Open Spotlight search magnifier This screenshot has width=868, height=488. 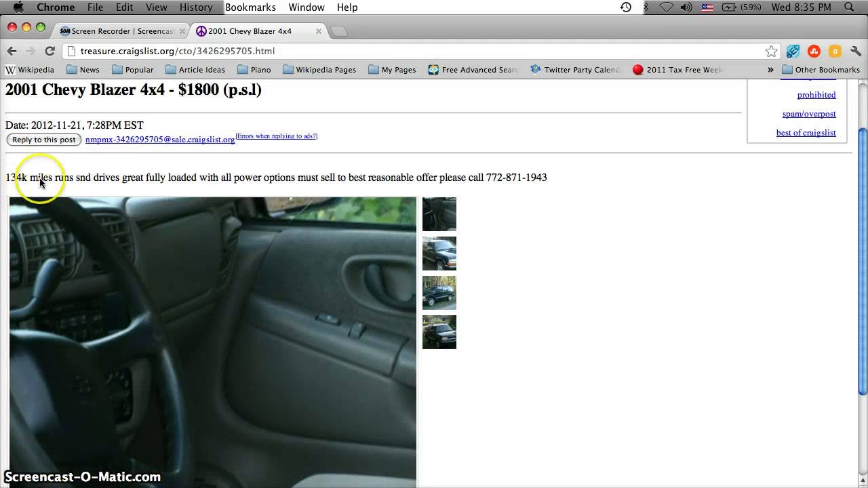click(850, 7)
